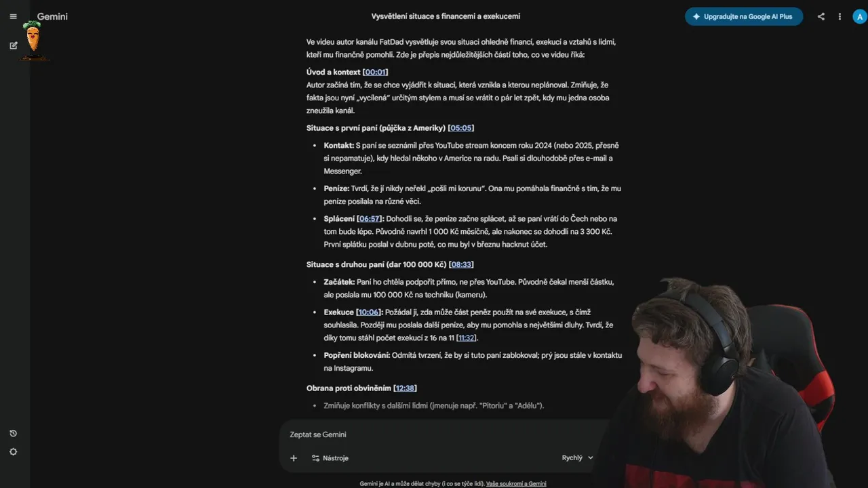The height and width of the screenshot is (488, 868).
Task: Open timestamp link 06:57
Action: tap(370, 219)
